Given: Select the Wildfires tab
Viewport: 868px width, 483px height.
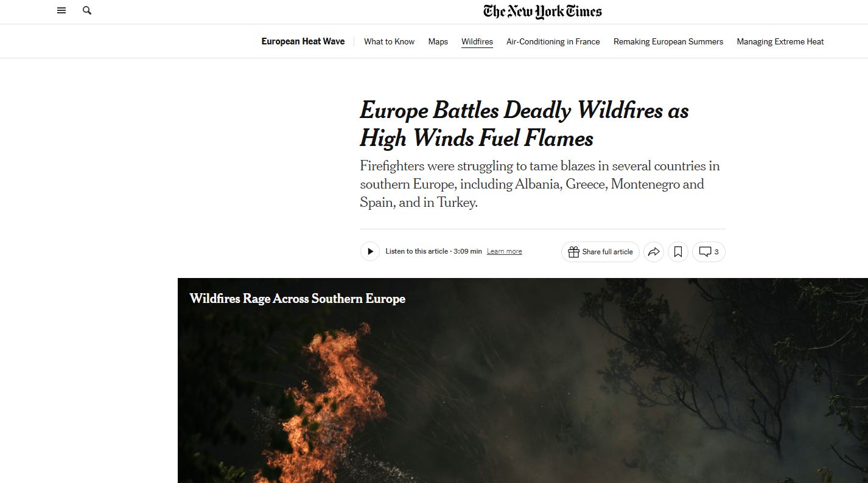Looking at the screenshot, I should [x=477, y=41].
